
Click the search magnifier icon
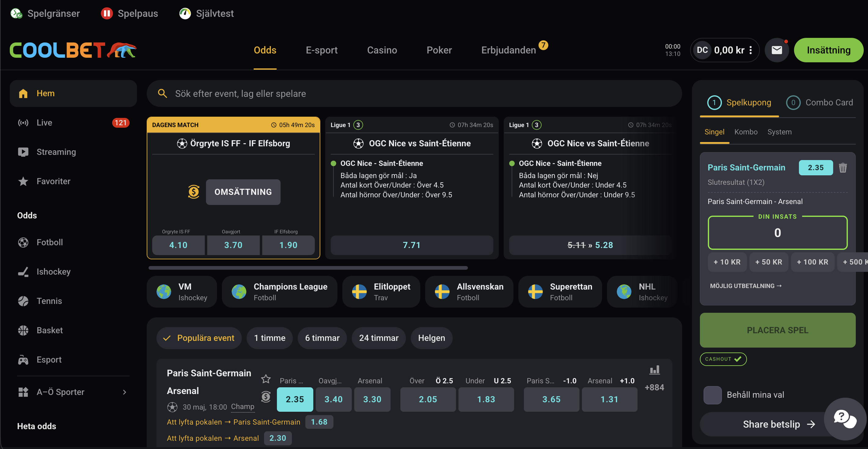point(162,93)
